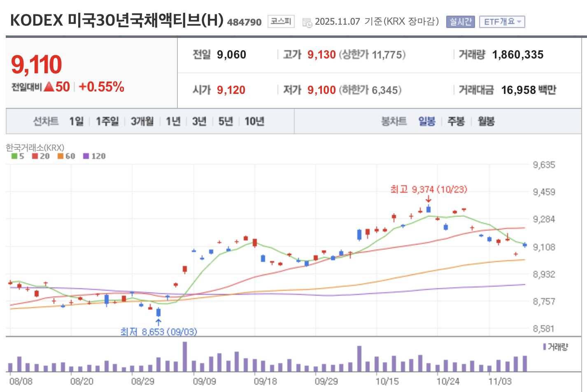This screenshot has height=392, width=587.
Task: Choose the 월봉 monthly candle chart
Action: pos(486,121)
